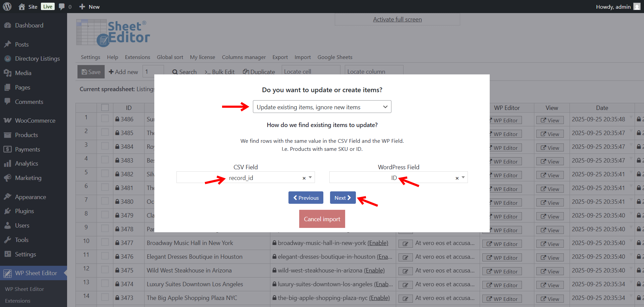Open WP Sheet Editor menu

point(34,273)
